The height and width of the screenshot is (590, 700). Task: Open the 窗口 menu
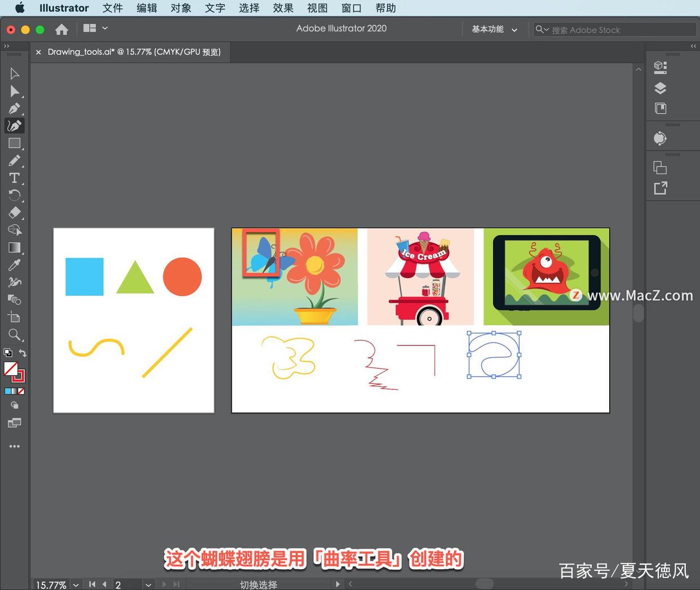pos(351,8)
